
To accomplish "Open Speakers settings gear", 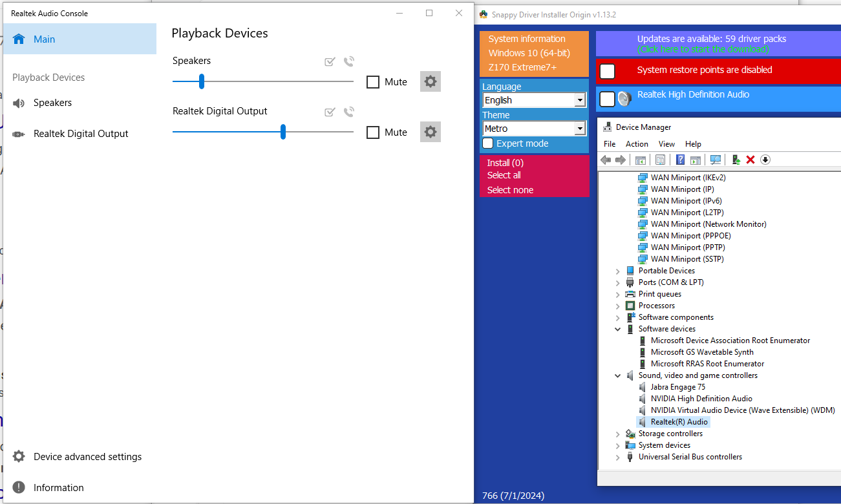I will (431, 81).
